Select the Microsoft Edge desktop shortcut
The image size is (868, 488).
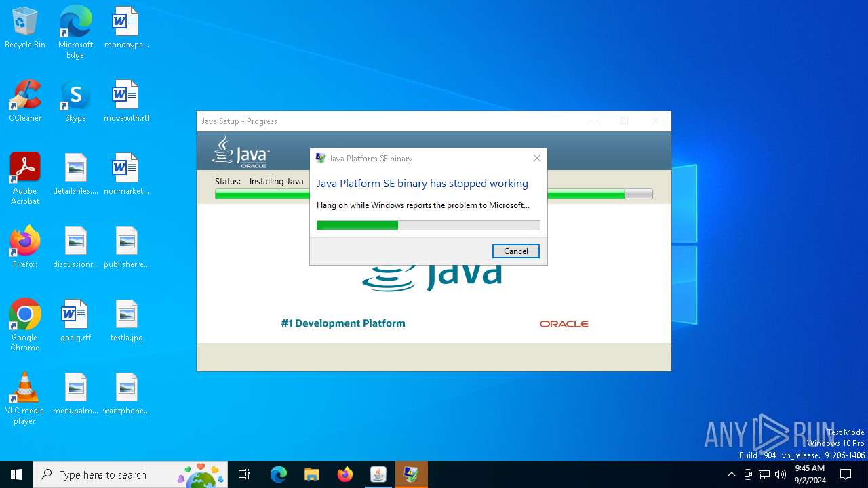click(x=75, y=32)
